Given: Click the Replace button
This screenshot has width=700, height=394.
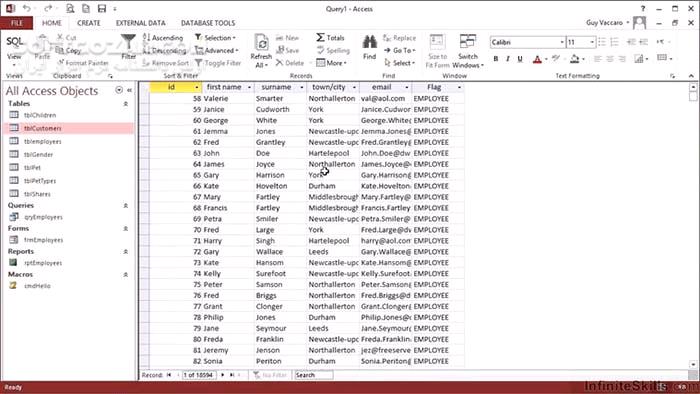Looking at the screenshot, I should [x=400, y=38].
